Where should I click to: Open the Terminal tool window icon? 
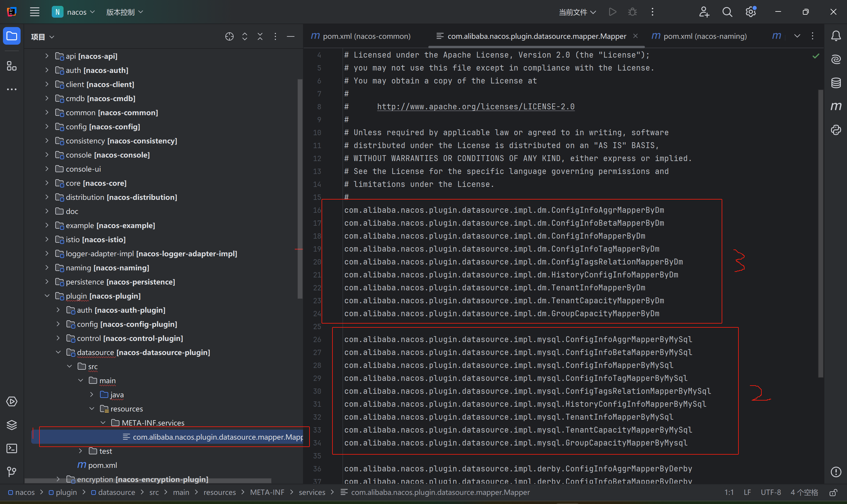pyautogui.click(x=12, y=448)
